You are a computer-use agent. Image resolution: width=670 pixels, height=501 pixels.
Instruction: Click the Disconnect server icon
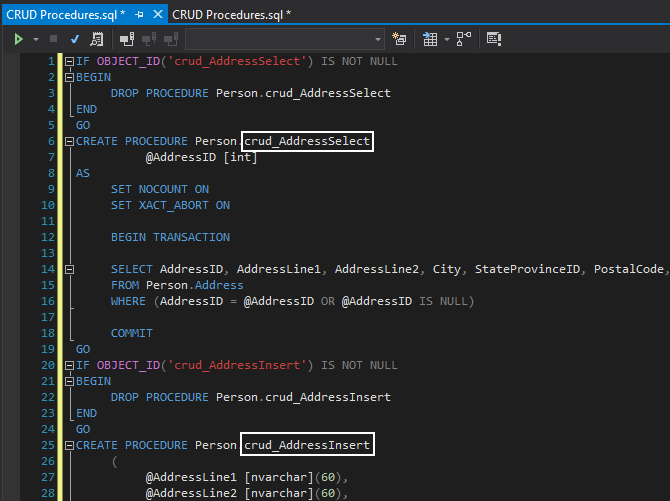149,39
